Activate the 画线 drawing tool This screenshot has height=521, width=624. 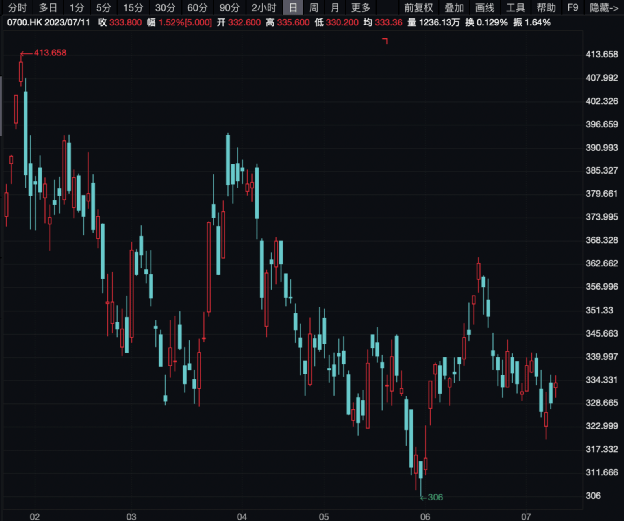click(x=484, y=7)
